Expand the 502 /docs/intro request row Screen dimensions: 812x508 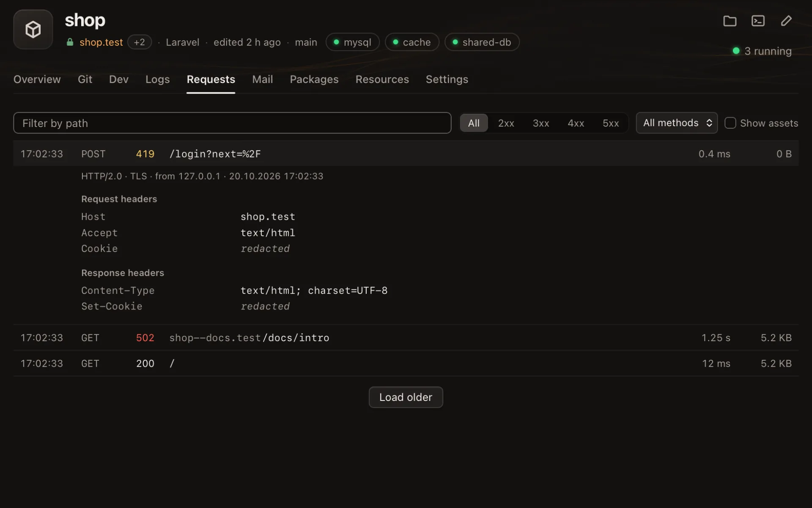[x=406, y=338]
